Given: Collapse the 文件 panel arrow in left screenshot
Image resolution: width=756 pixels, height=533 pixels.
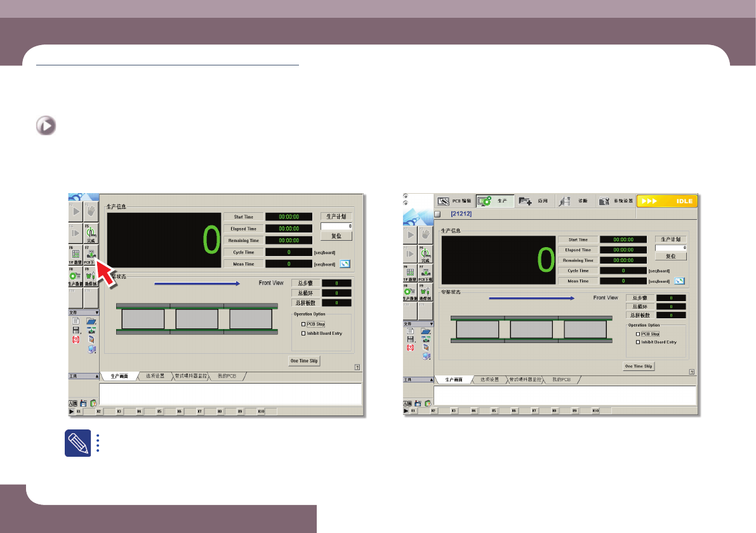Looking at the screenshot, I should pyautogui.click(x=97, y=313).
